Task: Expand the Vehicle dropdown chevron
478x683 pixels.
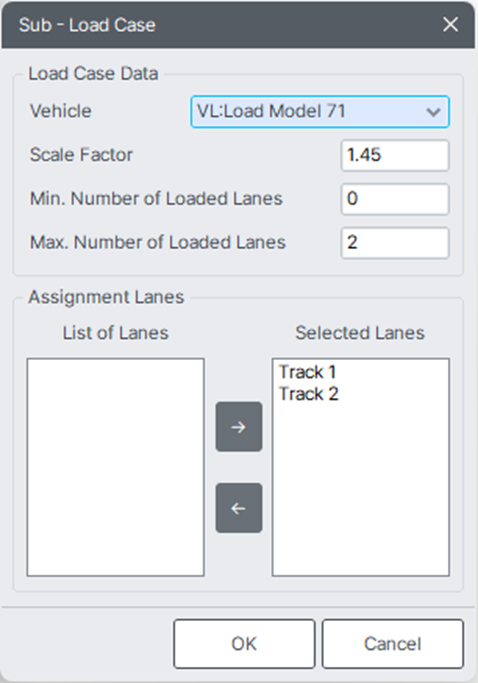Action: pyautogui.click(x=433, y=112)
